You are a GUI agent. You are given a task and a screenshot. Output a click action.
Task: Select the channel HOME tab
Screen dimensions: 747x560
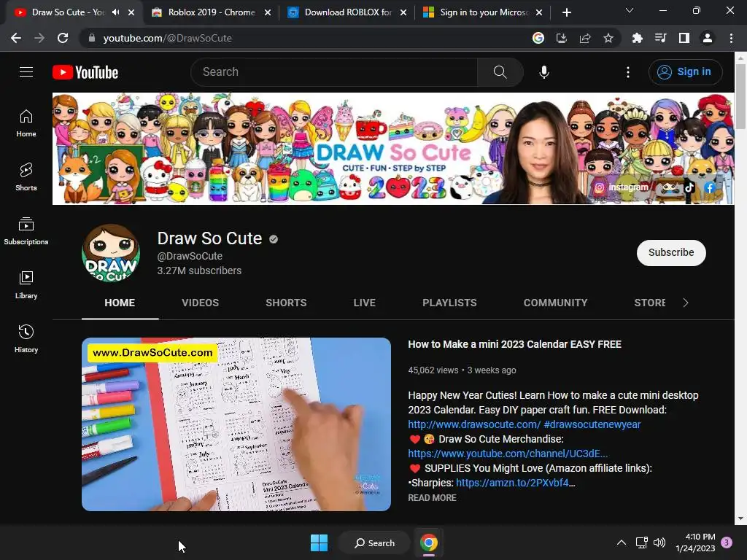[120, 303]
